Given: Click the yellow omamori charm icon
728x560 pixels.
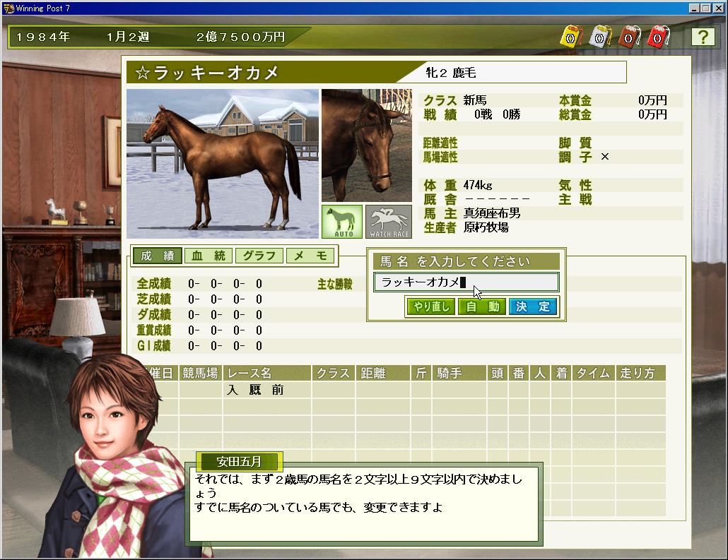Looking at the screenshot, I should 571,37.
